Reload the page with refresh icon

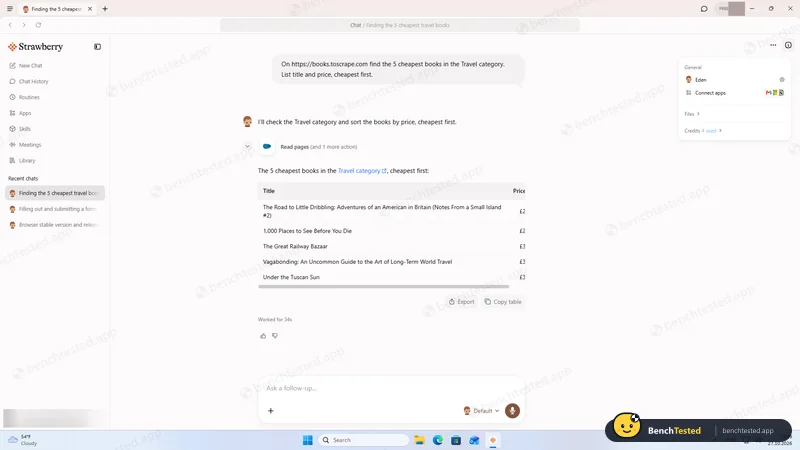(x=38, y=25)
